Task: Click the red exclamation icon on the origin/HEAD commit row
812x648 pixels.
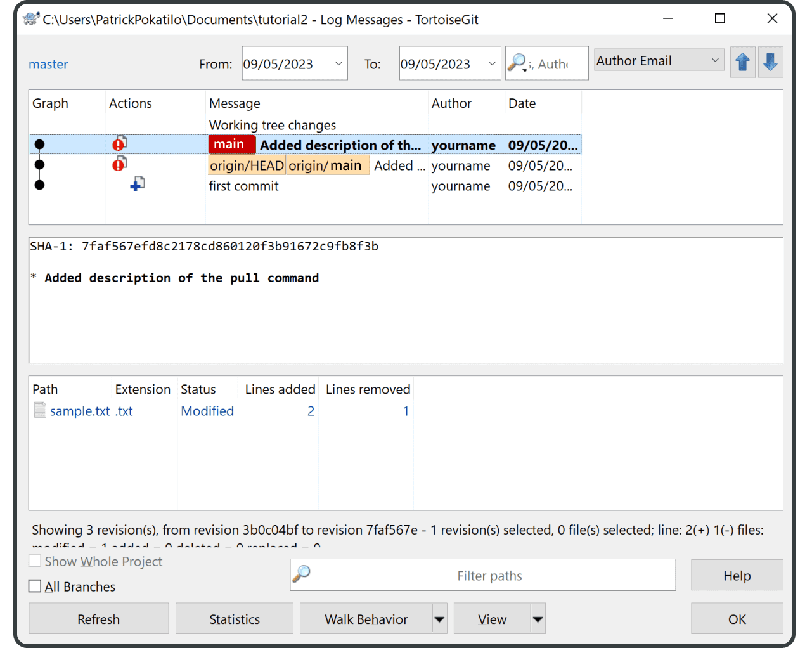Action: (119, 165)
